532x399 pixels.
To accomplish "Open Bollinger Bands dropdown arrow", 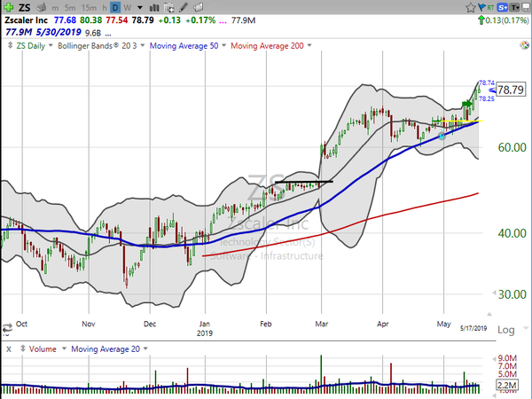I will [x=143, y=45].
